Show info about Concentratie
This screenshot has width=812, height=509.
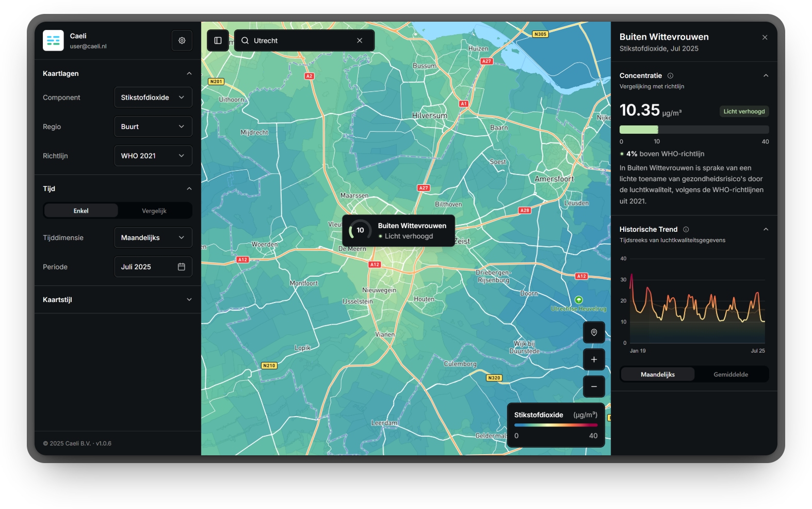670,76
